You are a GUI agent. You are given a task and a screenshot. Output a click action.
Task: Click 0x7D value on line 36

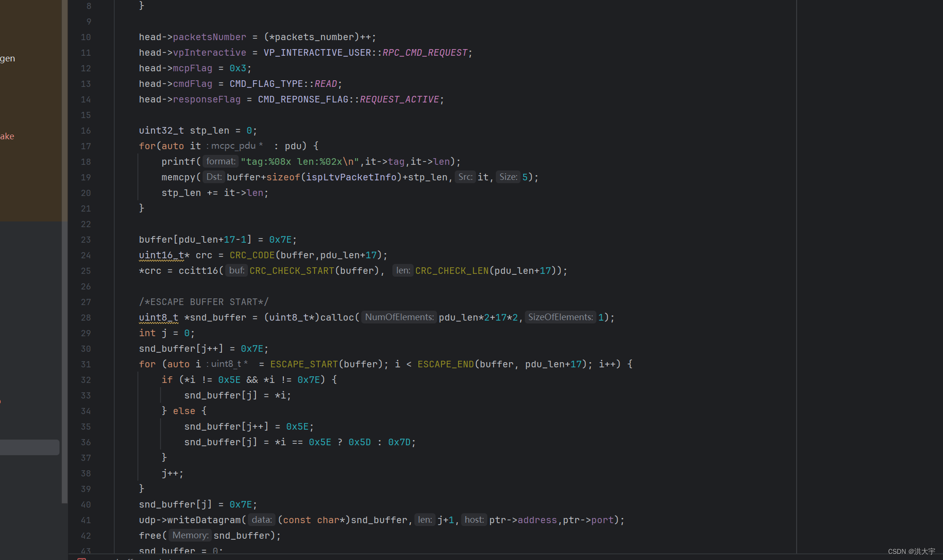tap(399, 442)
